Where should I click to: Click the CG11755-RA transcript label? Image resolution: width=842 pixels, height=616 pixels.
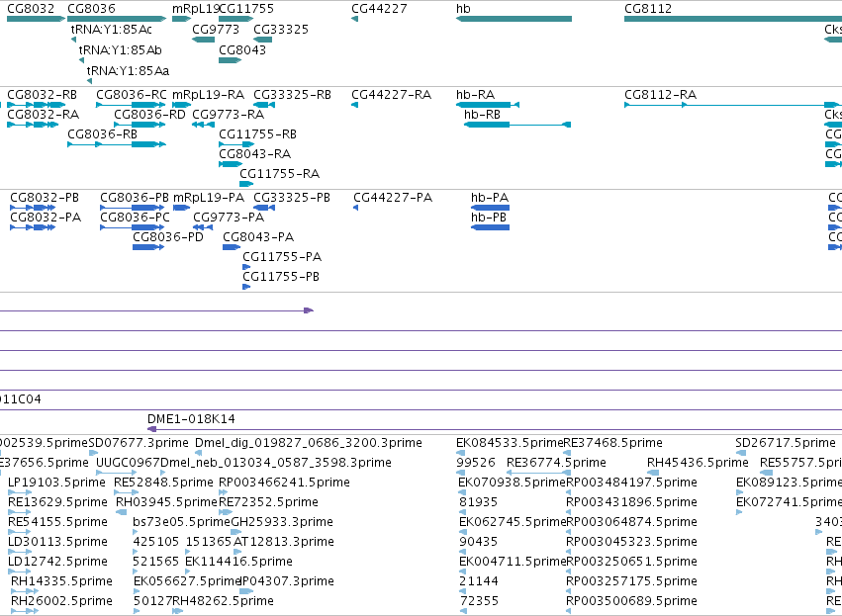[280, 174]
